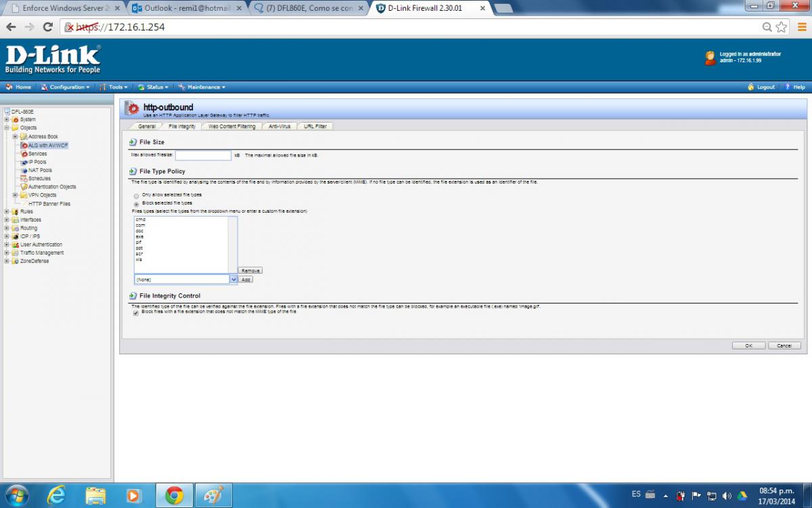Click the Remove button

click(x=250, y=271)
